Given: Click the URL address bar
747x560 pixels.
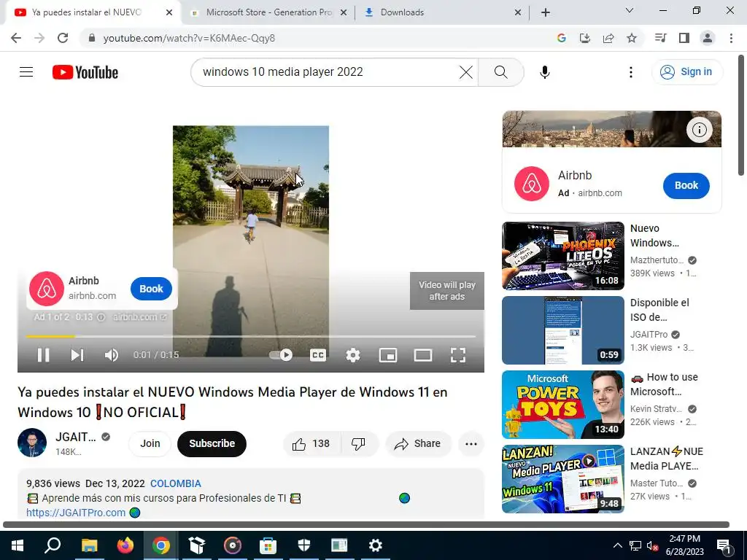Looking at the screenshot, I should (x=314, y=38).
